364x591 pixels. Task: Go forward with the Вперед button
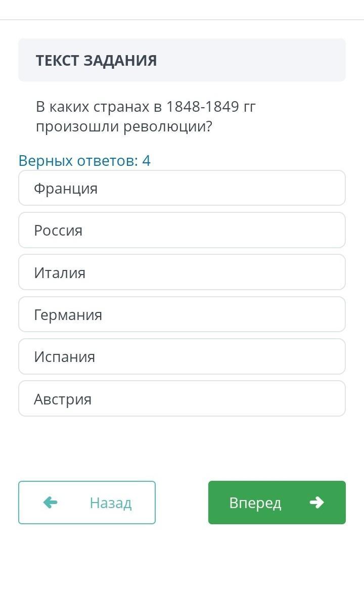click(277, 503)
